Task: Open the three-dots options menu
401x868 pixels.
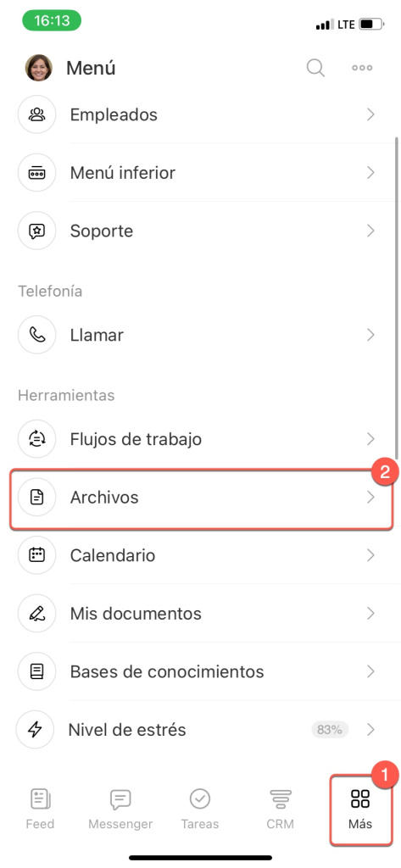Action: point(362,68)
